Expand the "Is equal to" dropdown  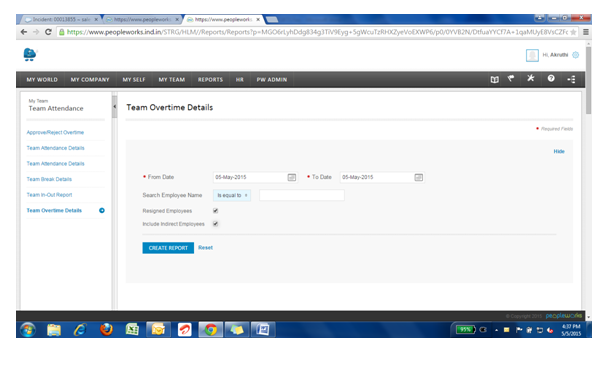coord(232,195)
